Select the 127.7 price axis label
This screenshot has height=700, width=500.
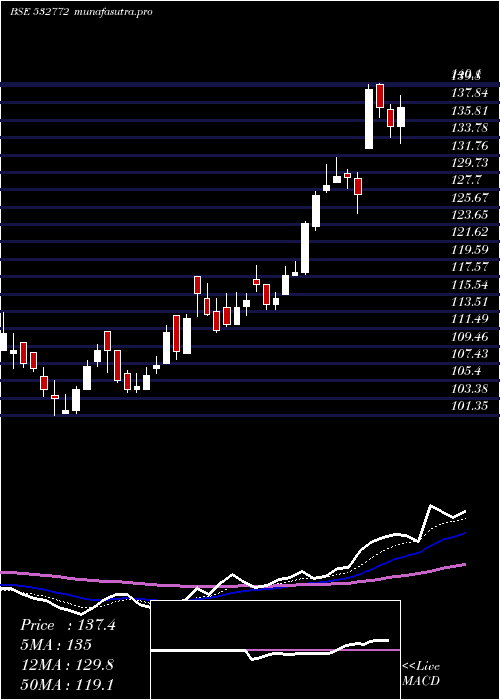click(467, 180)
